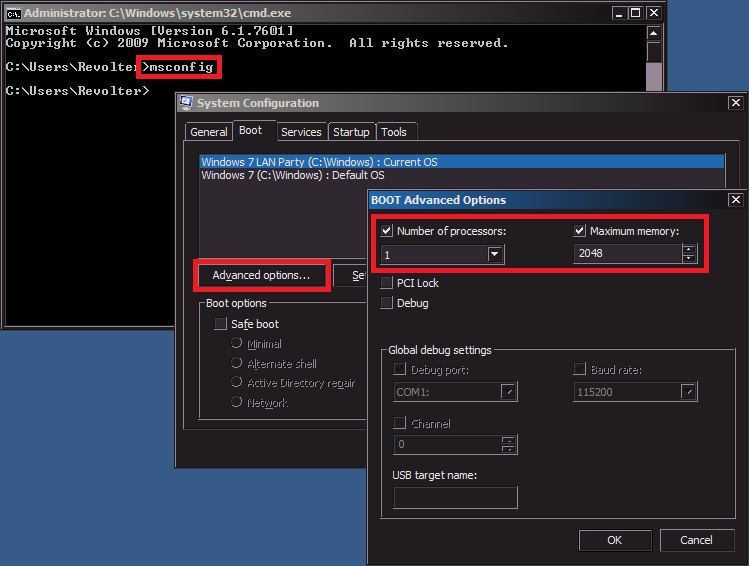The height and width of the screenshot is (566, 749).
Task: Enable the Debug checkbox
Action: click(386, 303)
